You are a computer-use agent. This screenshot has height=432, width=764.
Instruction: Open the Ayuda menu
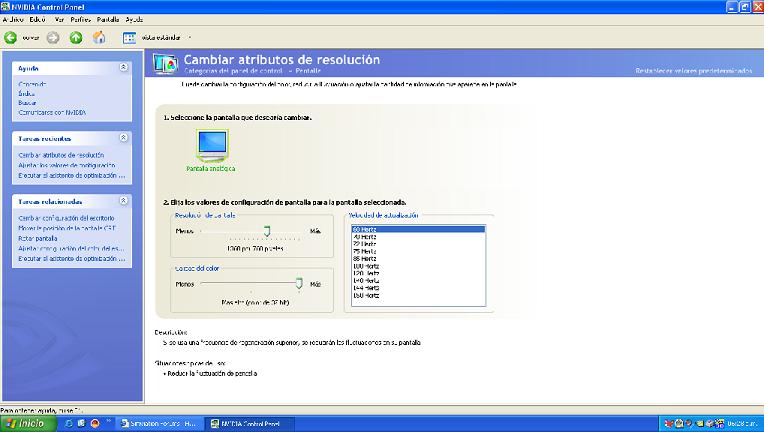pos(134,19)
